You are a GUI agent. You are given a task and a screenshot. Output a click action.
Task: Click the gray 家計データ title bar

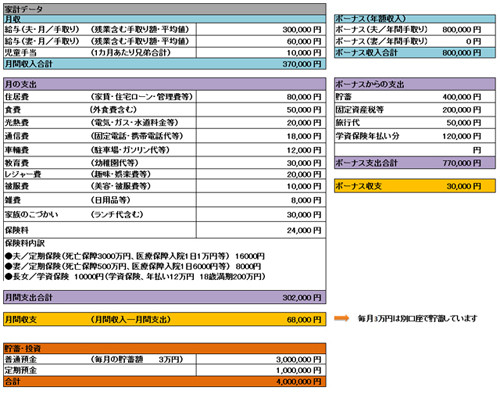pyautogui.click(x=165, y=9)
